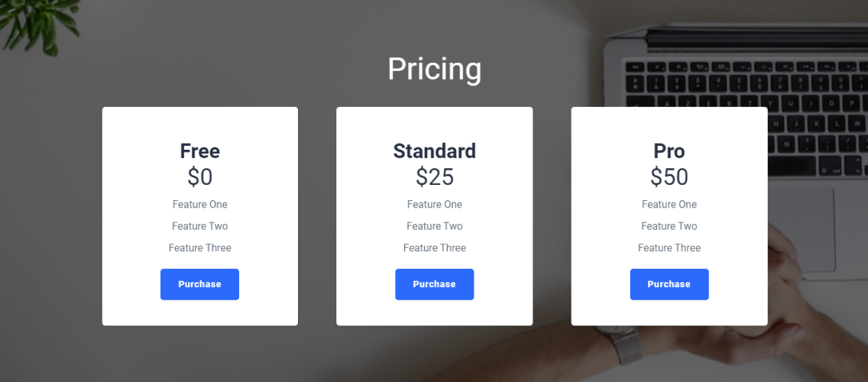This screenshot has height=382, width=868.
Task: Click Purchase button in Standard plan
Action: pos(435,284)
